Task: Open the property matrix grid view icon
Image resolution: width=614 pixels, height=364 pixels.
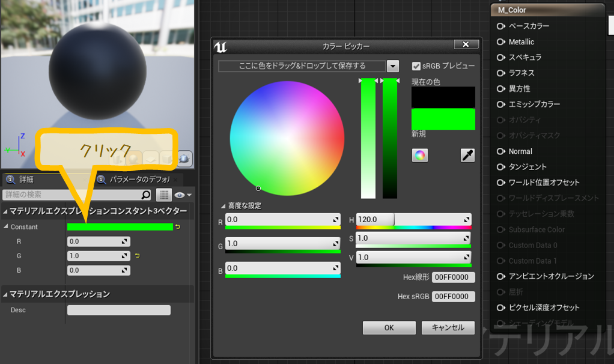Action: (x=164, y=195)
